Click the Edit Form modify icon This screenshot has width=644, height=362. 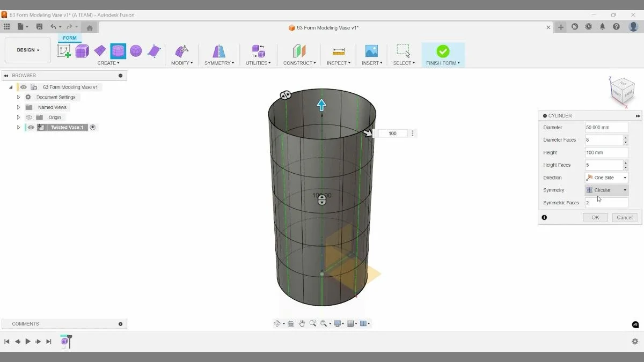point(182,51)
